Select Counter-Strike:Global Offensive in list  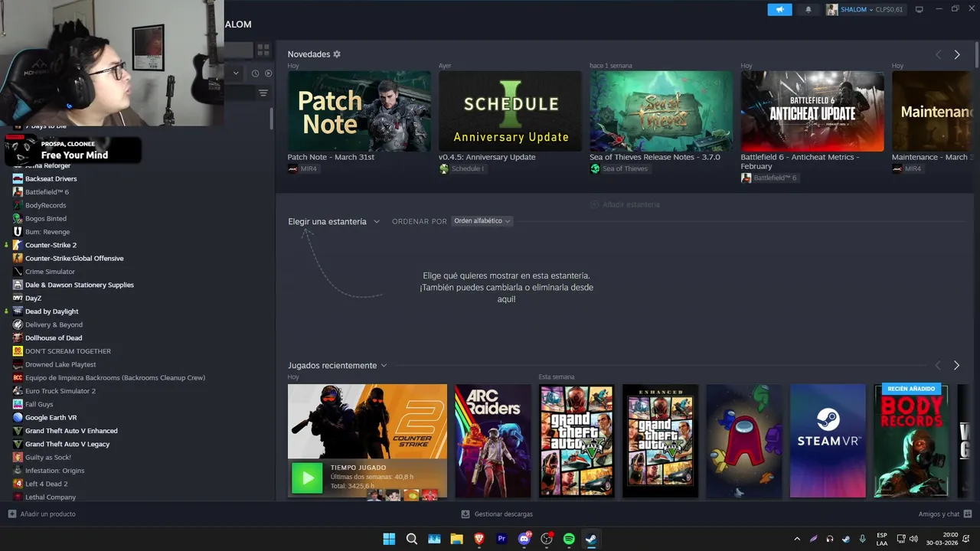(74, 258)
